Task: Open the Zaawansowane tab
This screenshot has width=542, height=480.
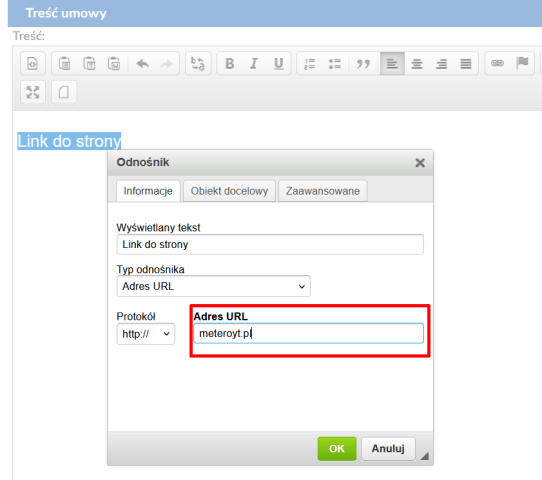Action: pyautogui.click(x=323, y=191)
